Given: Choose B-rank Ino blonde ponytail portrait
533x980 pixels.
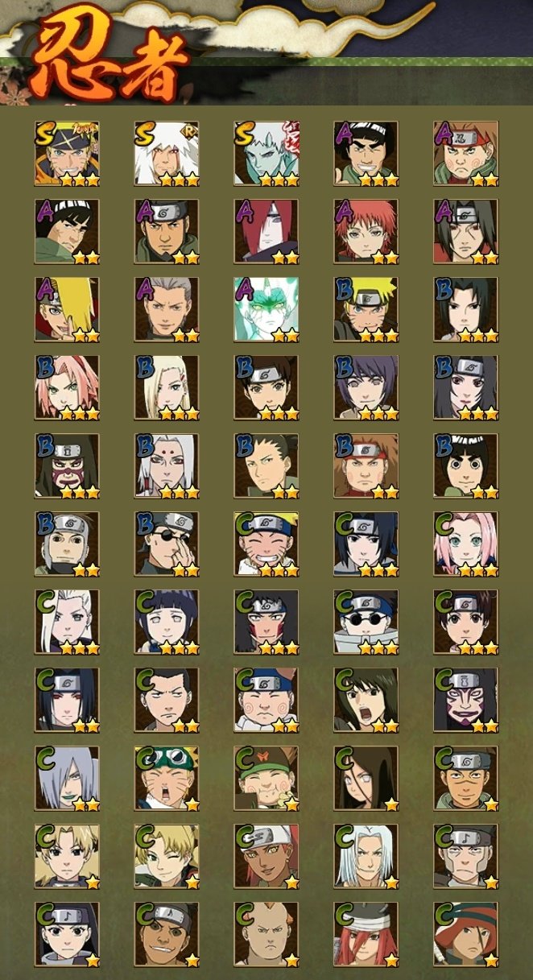Looking at the screenshot, I should coord(167,388).
